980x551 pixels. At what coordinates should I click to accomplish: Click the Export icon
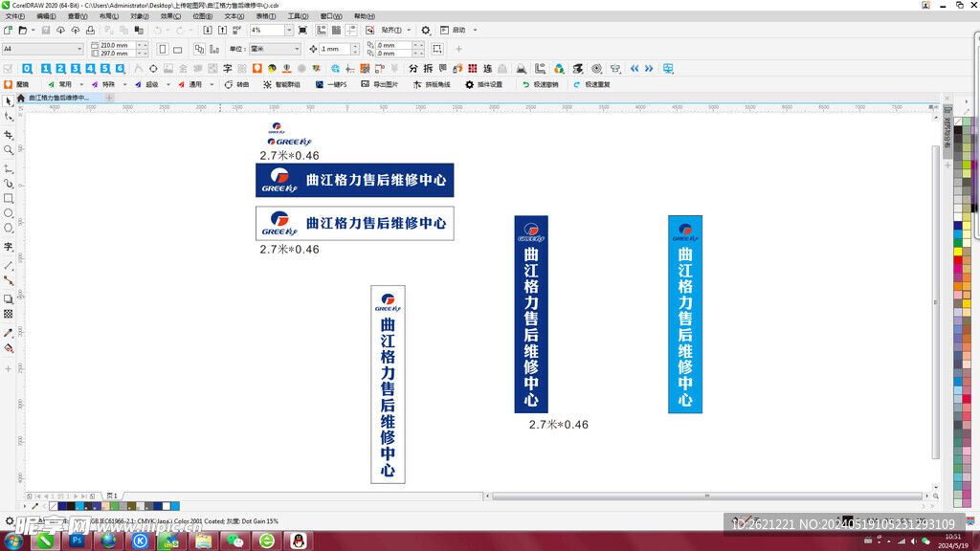click(x=222, y=30)
